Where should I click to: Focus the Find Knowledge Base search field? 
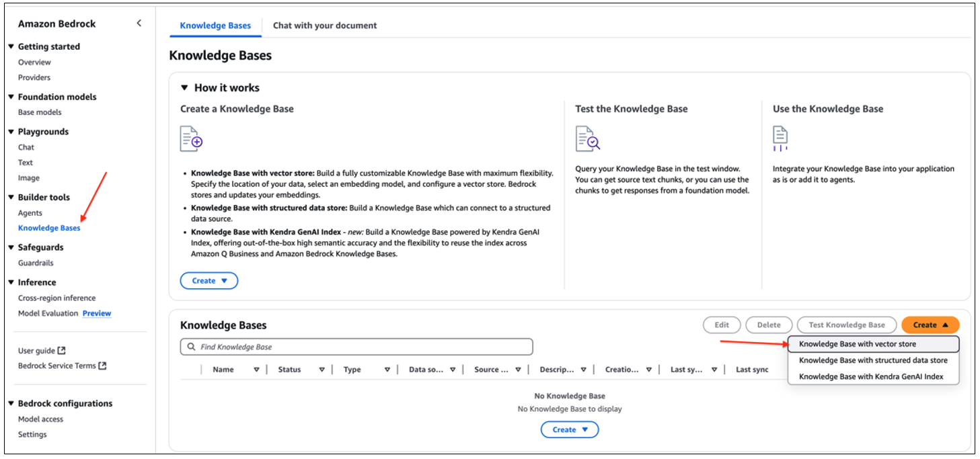click(356, 347)
